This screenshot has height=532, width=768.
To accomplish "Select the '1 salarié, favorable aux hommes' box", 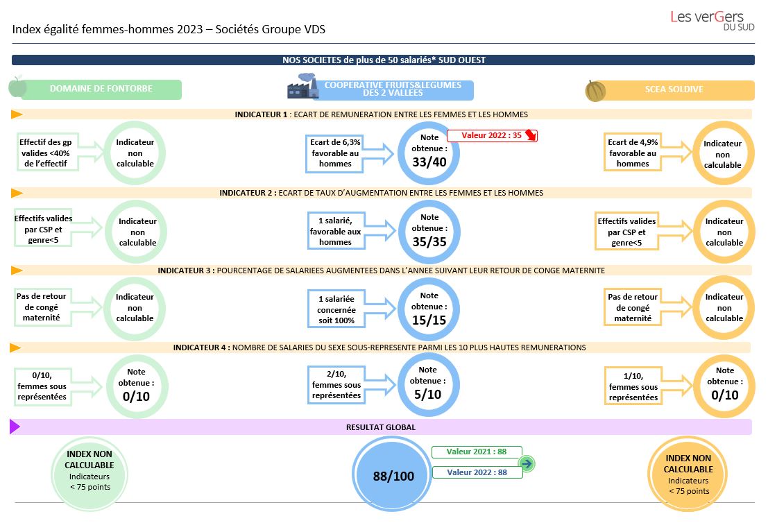I will tap(336, 231).
